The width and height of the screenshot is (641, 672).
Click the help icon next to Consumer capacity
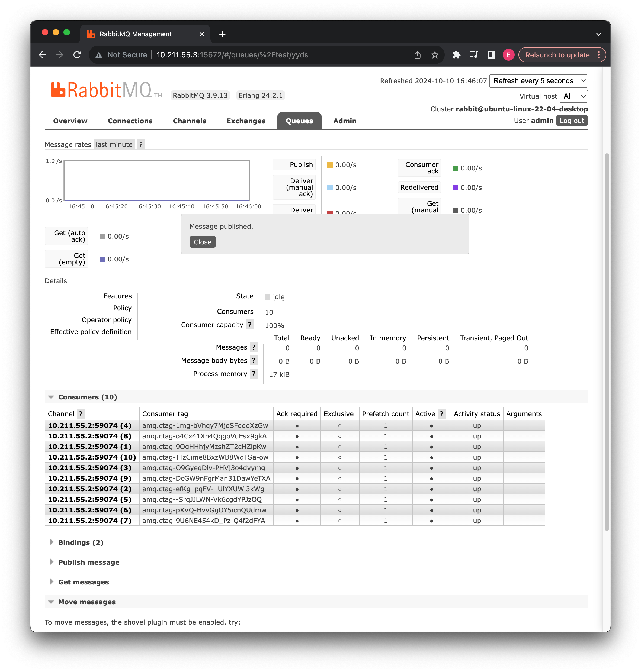click(250, 325)
